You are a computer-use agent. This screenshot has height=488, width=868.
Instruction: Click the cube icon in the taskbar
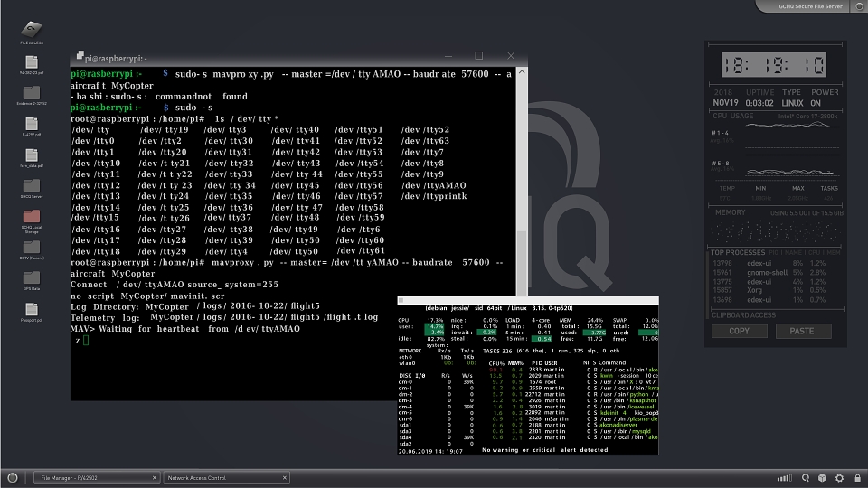(x=822, y=477)
